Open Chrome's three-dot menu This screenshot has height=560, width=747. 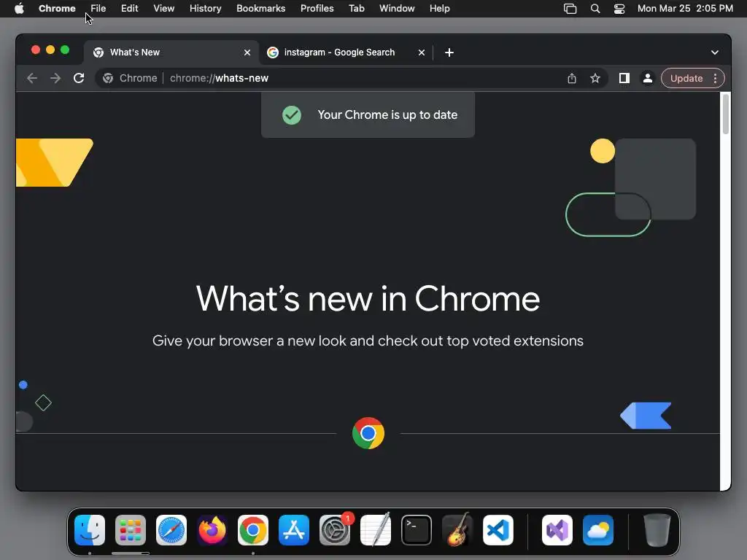tap(715, 78)
